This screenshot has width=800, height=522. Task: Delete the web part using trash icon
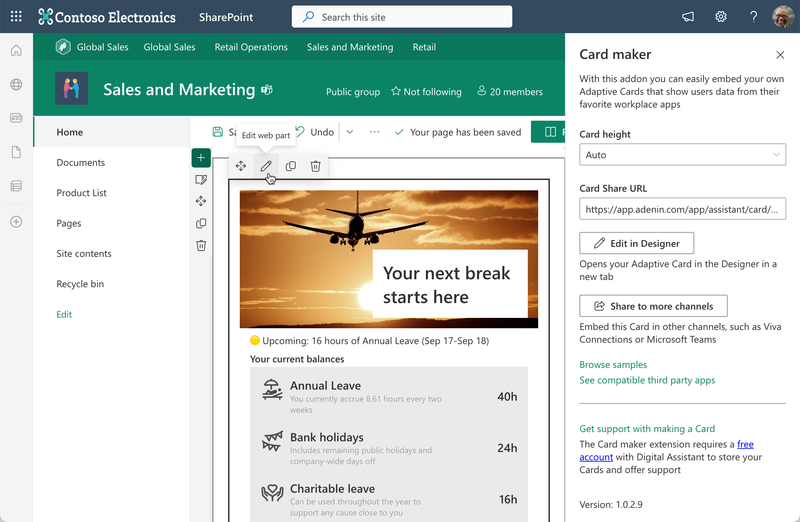pos(315,166)
